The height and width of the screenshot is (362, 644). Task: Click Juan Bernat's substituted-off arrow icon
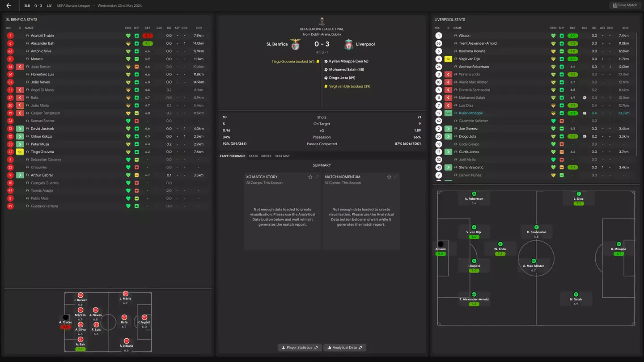point(20,67)
